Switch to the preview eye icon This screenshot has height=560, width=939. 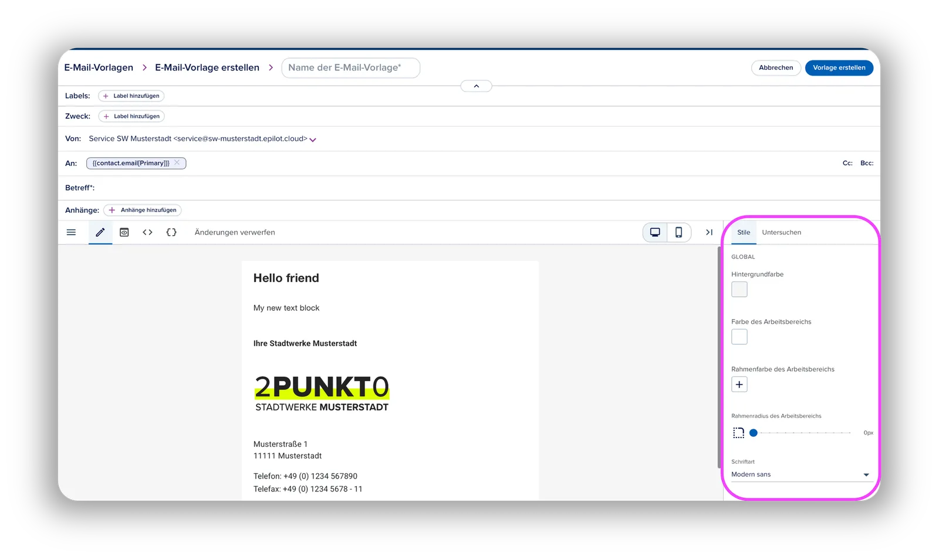click(124, 232)
